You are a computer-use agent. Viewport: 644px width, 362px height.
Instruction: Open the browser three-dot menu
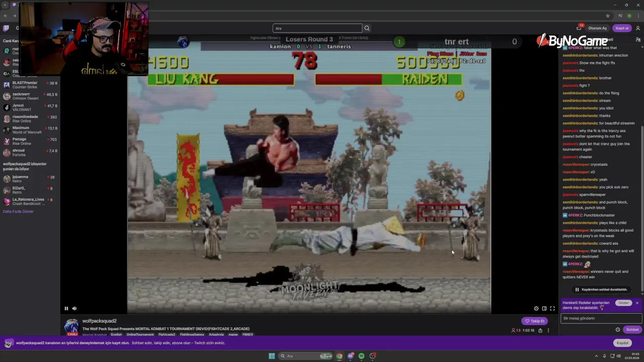pyautogui.click(x=638, y=16)
